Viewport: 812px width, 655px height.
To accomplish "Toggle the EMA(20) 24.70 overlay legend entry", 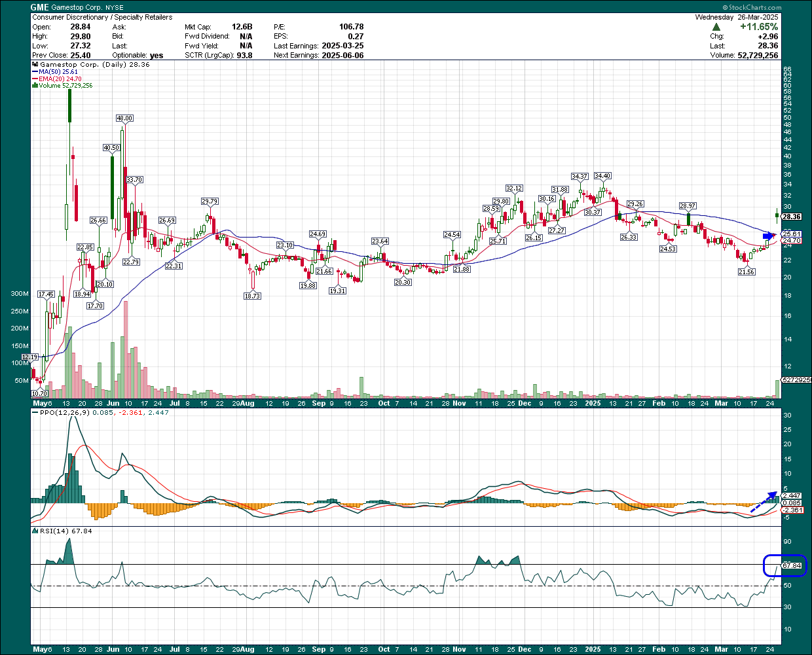I will pyautogui.click(x=59, y=78).
